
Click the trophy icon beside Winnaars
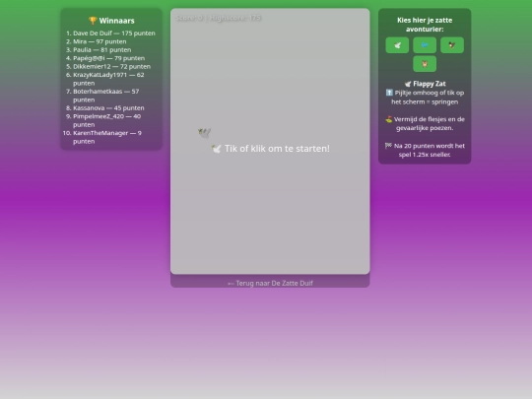click(93, 21)
